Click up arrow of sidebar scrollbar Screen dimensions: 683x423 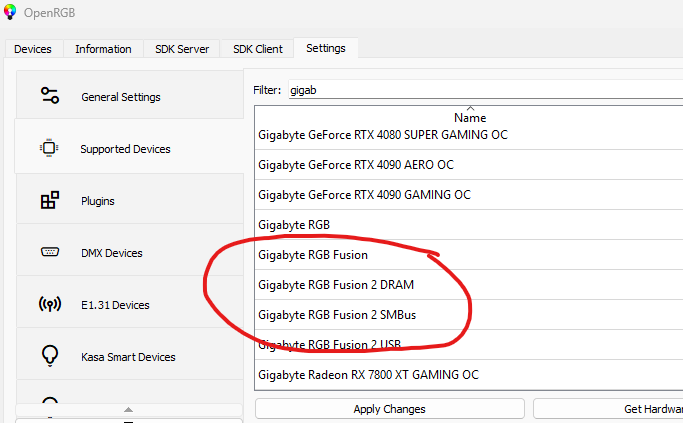(128, 409)
